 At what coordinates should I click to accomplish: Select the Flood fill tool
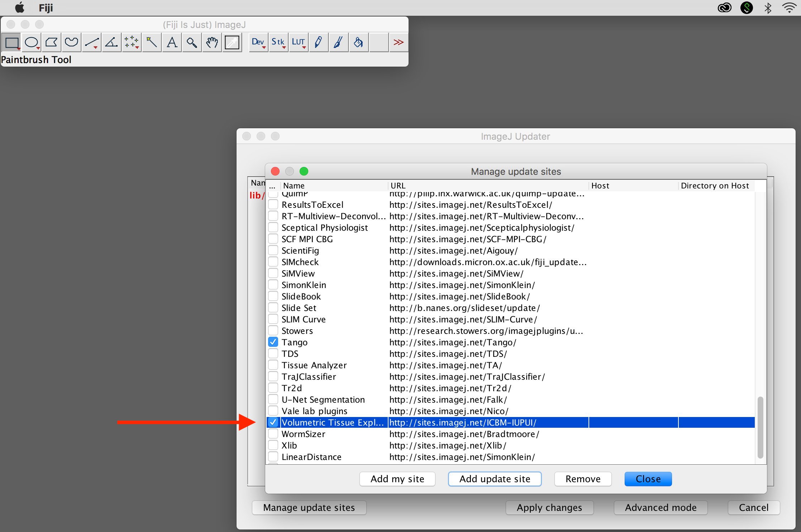pos(357,42)
